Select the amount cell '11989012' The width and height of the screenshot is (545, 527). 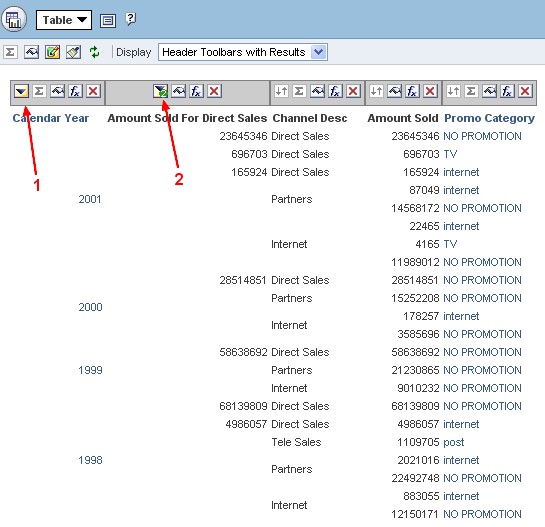pos(415,262)
